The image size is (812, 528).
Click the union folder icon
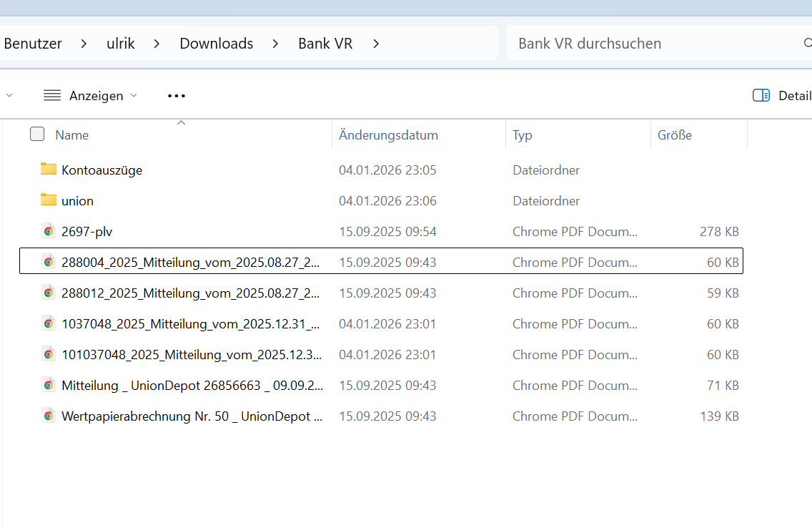48,200
